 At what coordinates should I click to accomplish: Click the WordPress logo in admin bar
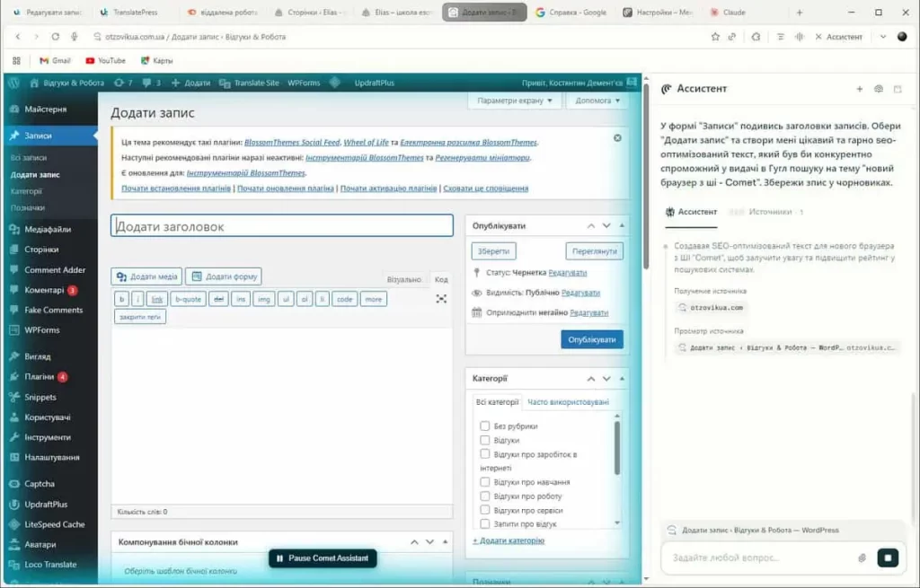14,83
